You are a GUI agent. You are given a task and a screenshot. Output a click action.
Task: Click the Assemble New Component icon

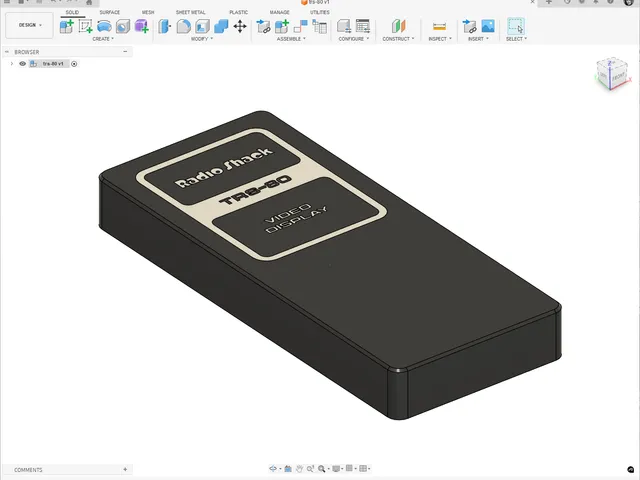[282, 27]
